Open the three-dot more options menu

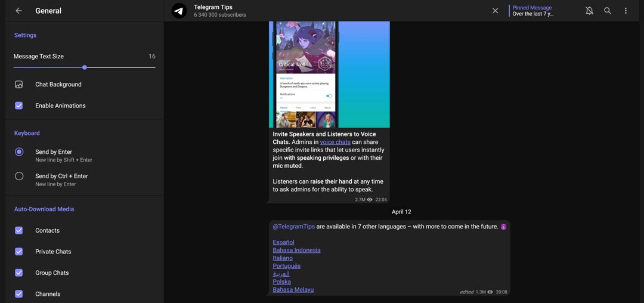(626, 11)
